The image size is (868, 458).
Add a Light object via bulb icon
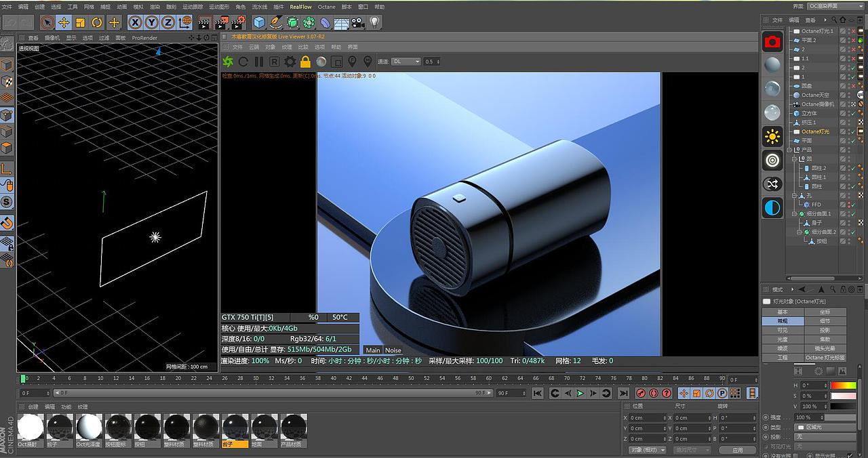(374, 22)
